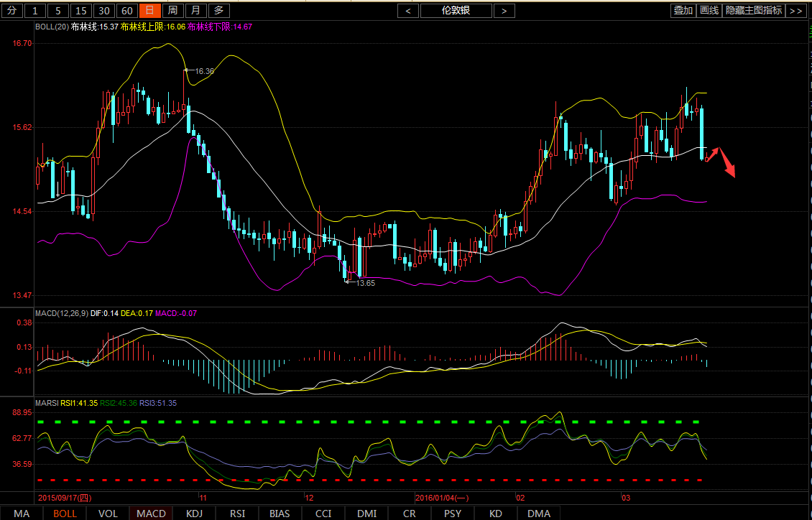Click the 13.65 low price marker
Image resolution: width=812 pixels, height=520 pixels.
point(366,283)
